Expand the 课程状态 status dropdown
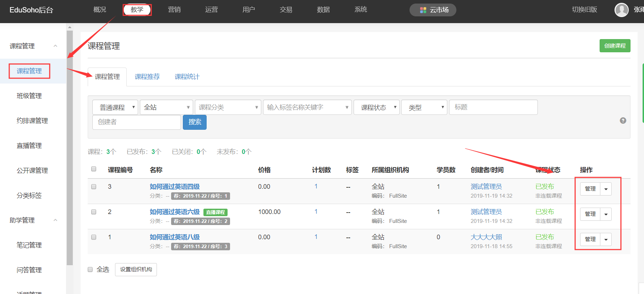Image resolution: width=644 pixels, height=294 pixels. click(x=376, y=107)
